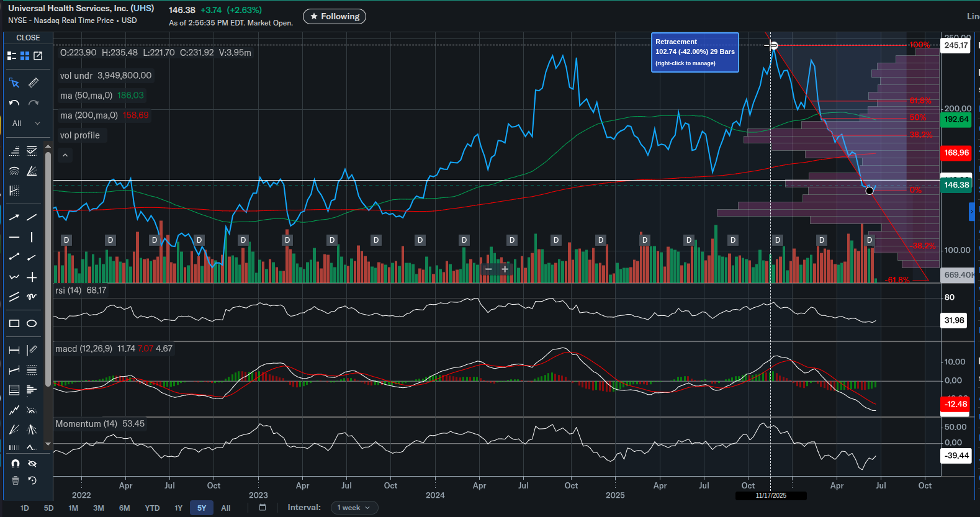Select the Fibonacci arcs tool

coord(14,171)
